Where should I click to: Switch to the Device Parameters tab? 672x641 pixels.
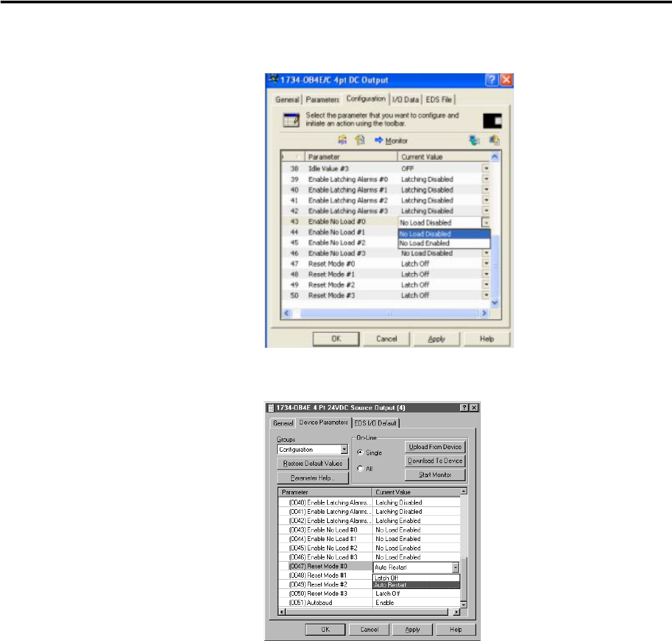coord(324,422)
